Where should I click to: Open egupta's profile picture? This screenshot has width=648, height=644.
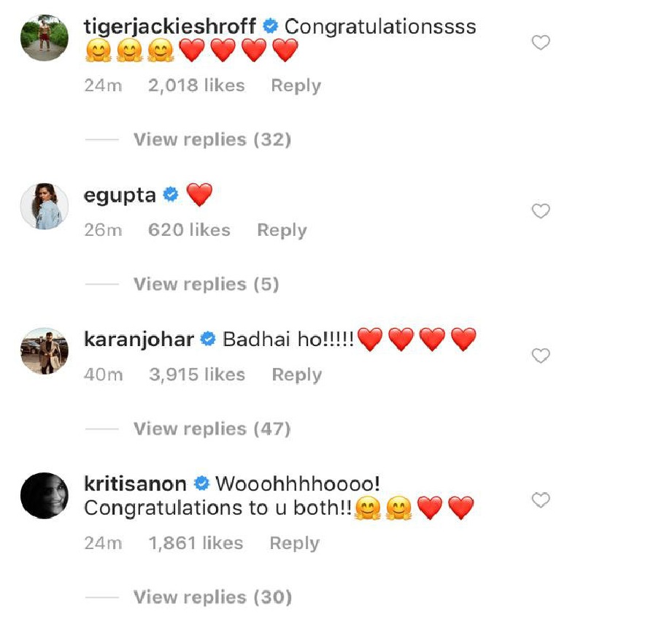(x=45, y=206)
